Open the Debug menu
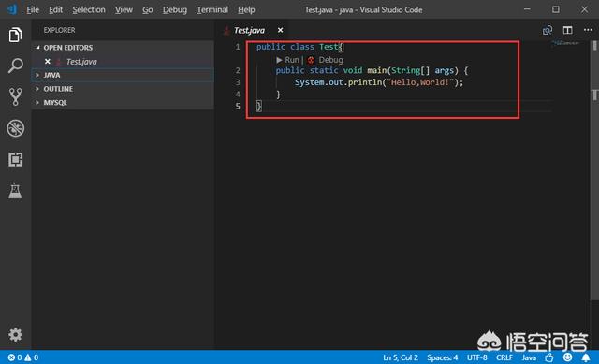 (175, 9)
